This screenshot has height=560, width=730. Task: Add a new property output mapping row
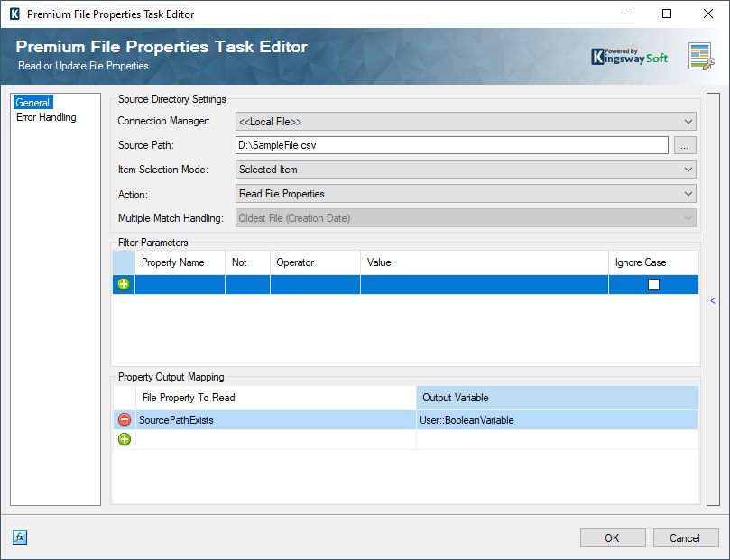[x=124, y=440]
